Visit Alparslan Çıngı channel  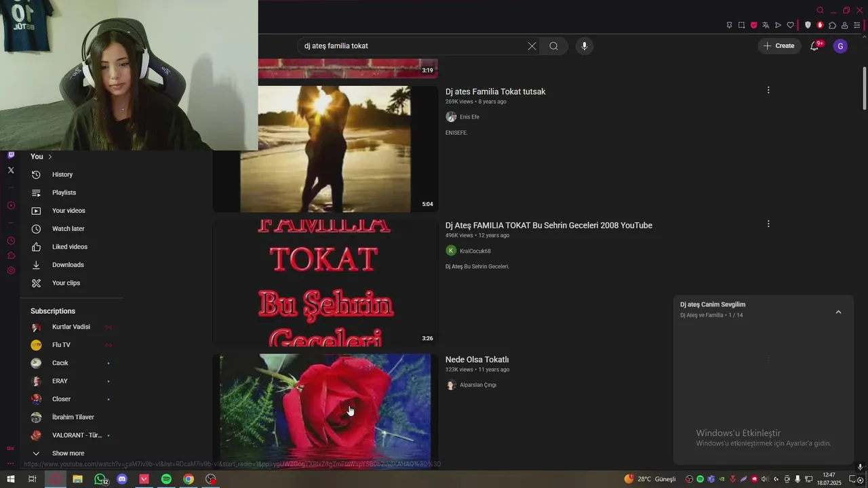click(478, 385)
